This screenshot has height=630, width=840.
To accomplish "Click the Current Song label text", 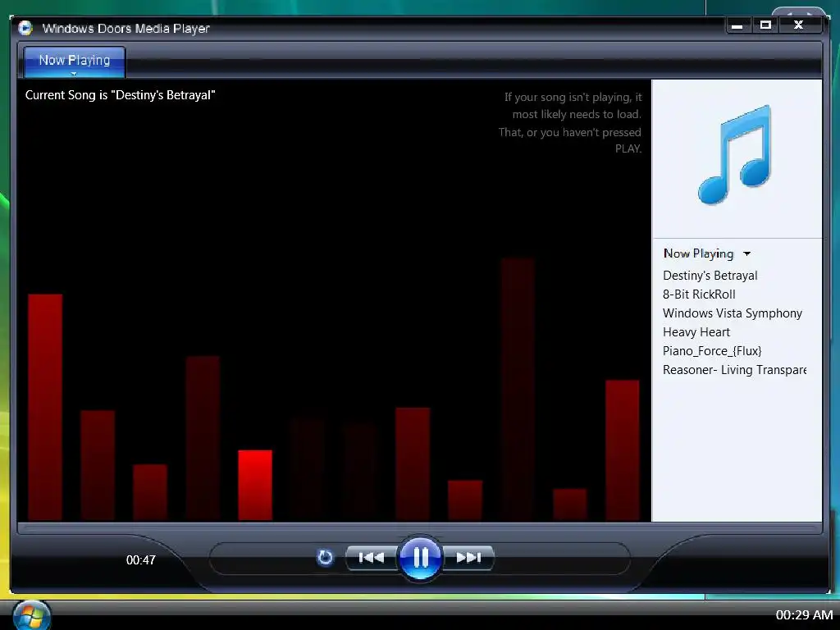I will [x=120, y=95].
